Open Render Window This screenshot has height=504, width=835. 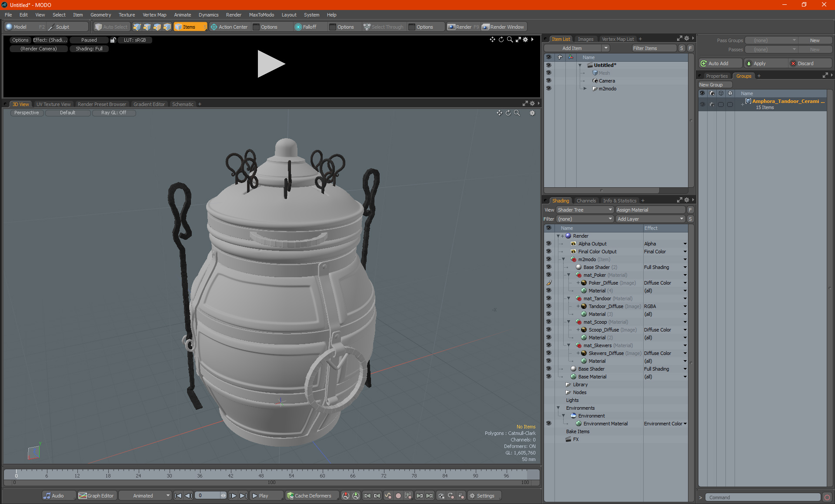click(503, 27)
